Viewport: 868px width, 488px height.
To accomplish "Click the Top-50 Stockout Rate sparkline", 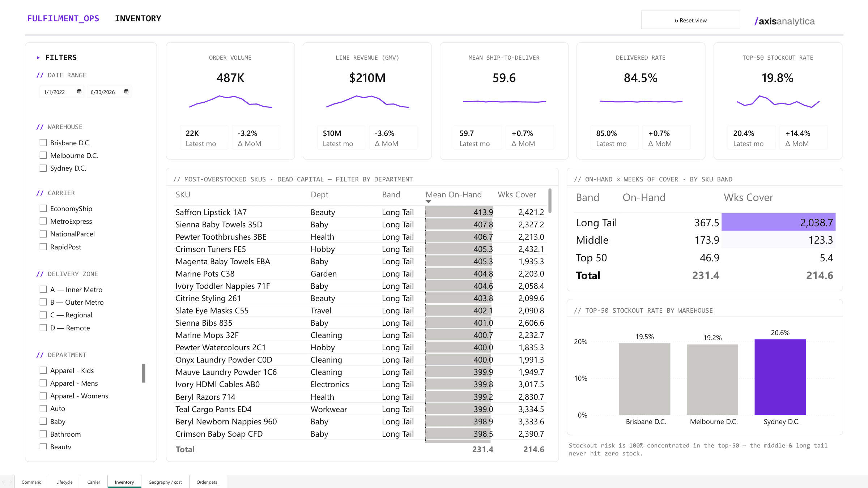I will pyautogui.click(x=778, y=102).
